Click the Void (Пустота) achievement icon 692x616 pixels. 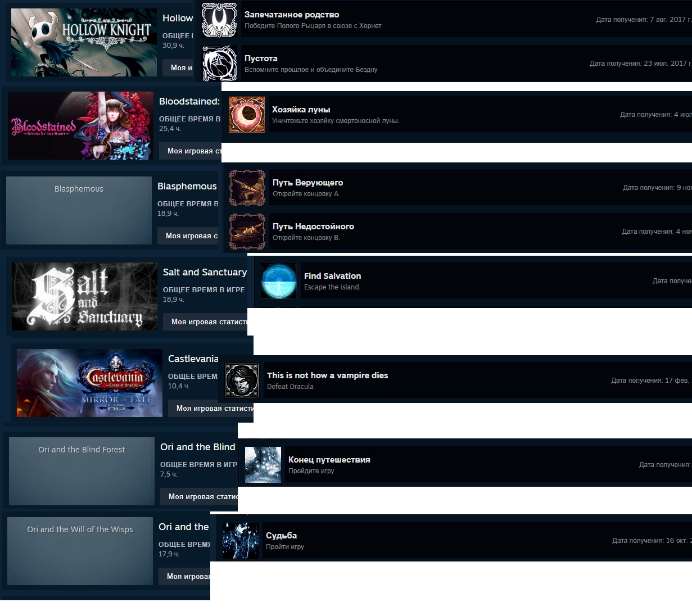point(219,64)
